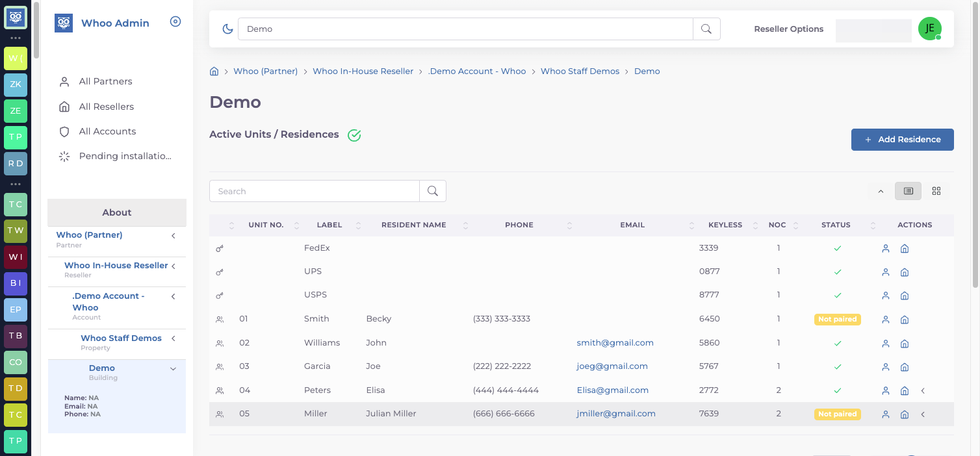The height and width of the screenshot is (456, 980).
Task: Click Not paired badge on Smith row
Action: [x=838, y=320]
